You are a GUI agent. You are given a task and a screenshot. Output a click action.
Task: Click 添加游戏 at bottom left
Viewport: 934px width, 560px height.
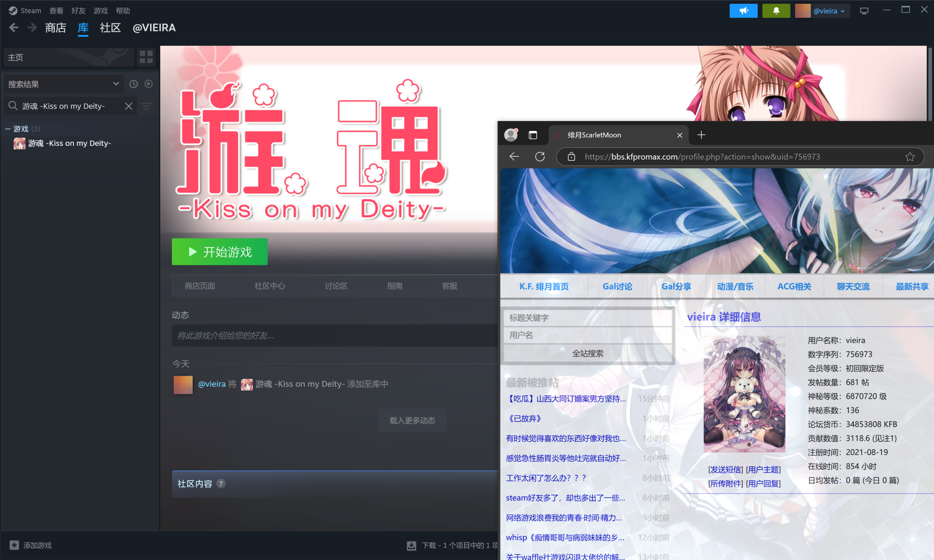coord(37,545)
